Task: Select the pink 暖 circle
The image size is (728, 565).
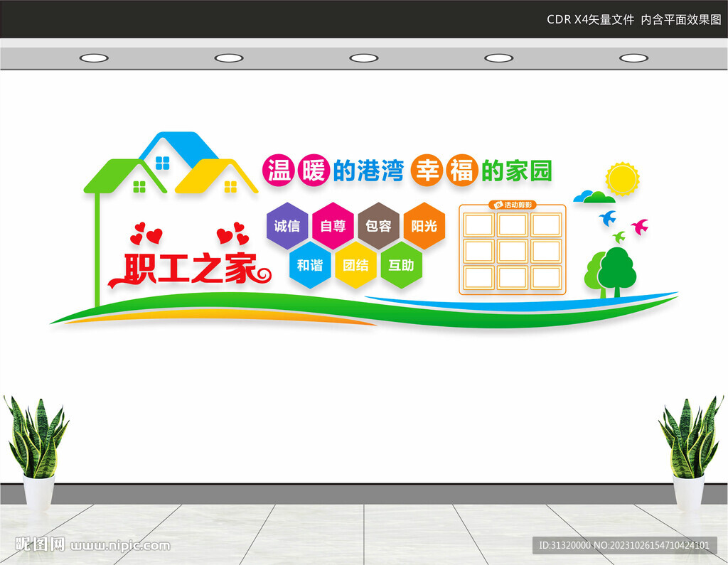Action: point(314,171)
